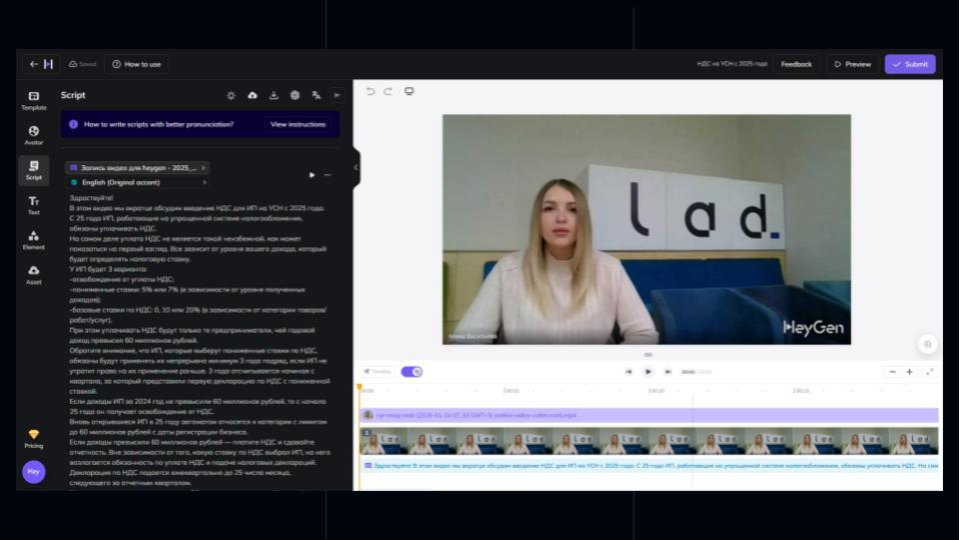
Task: Click the monitor aspect ratio icon
Action: 409,91
